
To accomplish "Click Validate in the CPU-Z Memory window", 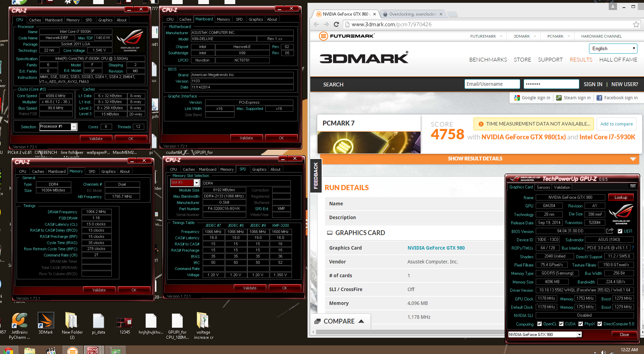I will 99,290.
